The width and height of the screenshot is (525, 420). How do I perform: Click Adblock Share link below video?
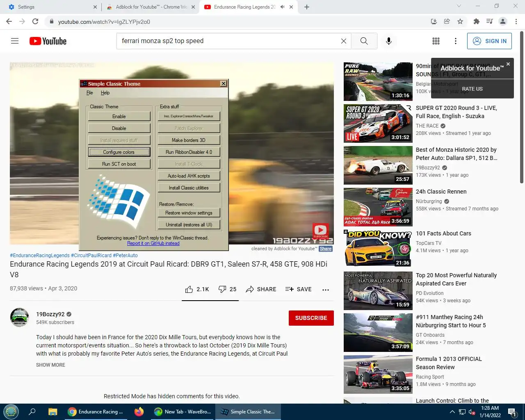(x=326, y=249)
